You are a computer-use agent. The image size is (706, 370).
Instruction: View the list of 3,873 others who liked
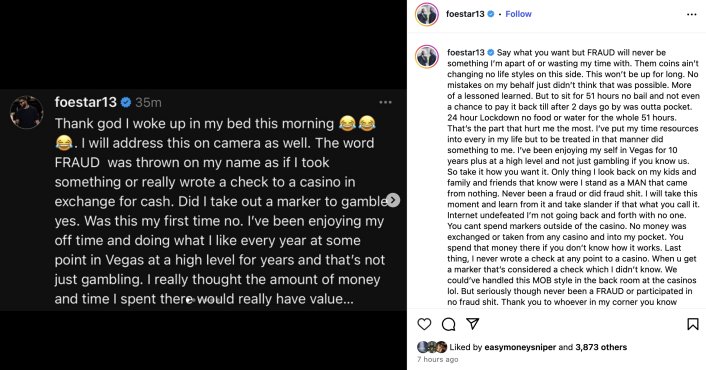point(601,347)
